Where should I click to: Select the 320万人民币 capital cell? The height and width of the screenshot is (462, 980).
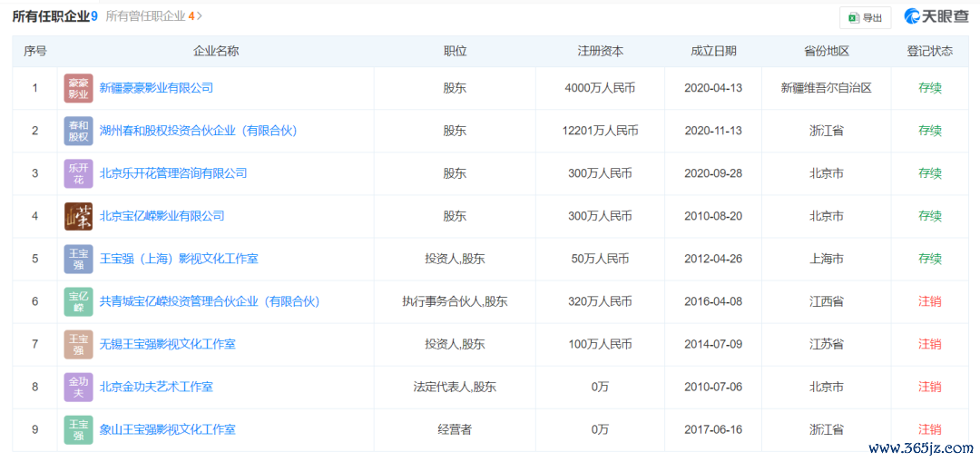click(x=600, y=301)
